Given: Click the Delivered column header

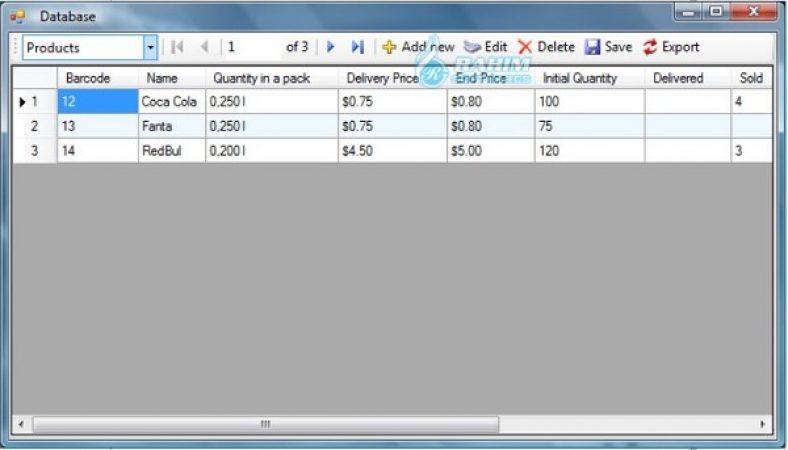Looking at the screenshot, I should [x=687, y=78].
